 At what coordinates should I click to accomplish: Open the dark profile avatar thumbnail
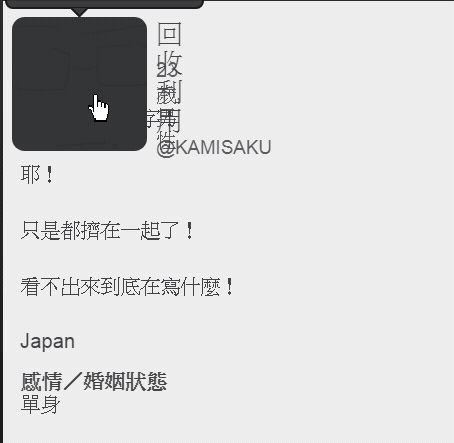[79, 84]
